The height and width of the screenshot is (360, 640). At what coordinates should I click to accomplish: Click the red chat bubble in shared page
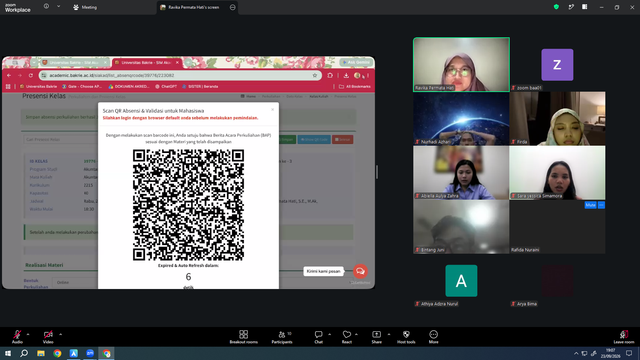click(x=360, y=271)
